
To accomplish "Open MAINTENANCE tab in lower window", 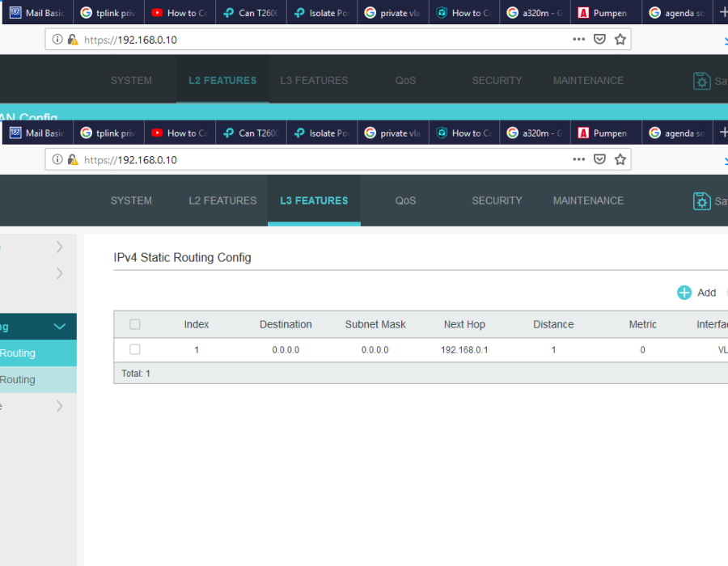I will click(588, 201).
